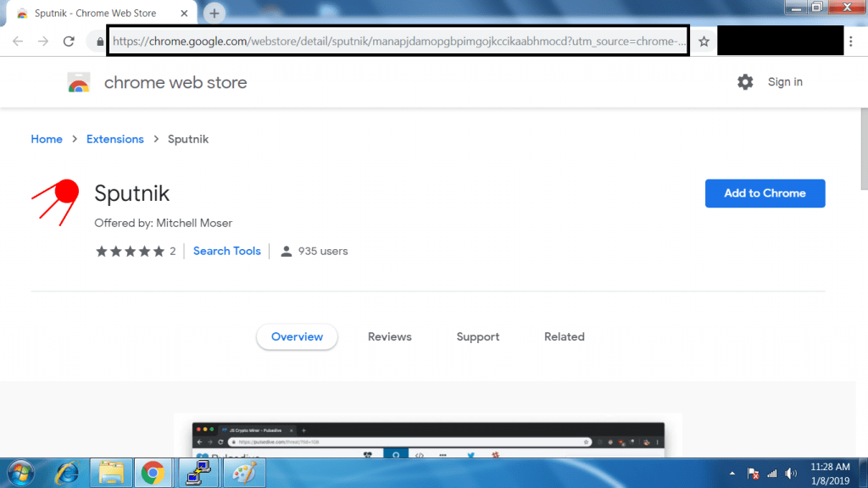Open the settings gear in the web store header
The height and width of the screenshot is (488, 868).
coord(745,82)
